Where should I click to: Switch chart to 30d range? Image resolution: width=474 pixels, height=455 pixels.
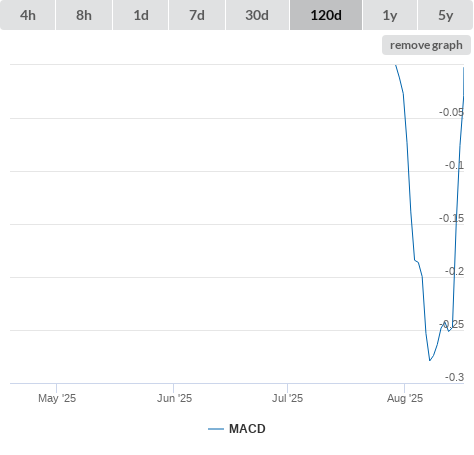click(x=257, y=15)
